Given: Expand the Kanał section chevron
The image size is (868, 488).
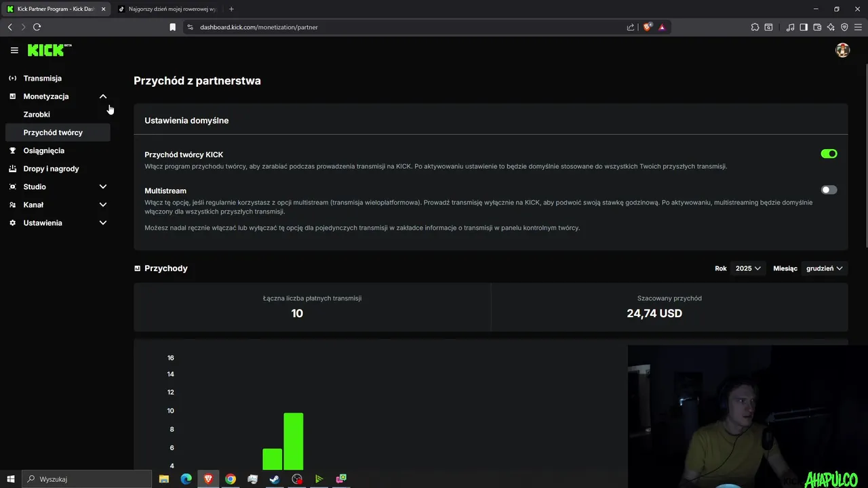Looking at the screenshot, I should pos(103,205).
